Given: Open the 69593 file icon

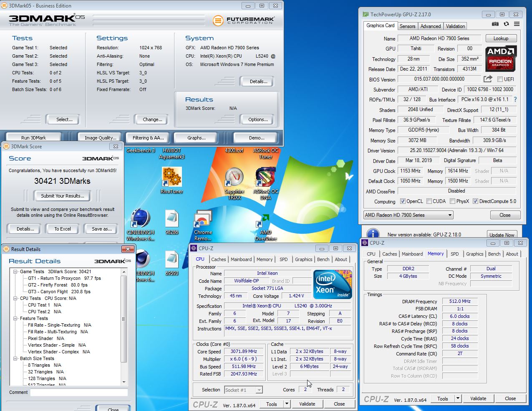Looking at the screenshot, I should 172,263.
